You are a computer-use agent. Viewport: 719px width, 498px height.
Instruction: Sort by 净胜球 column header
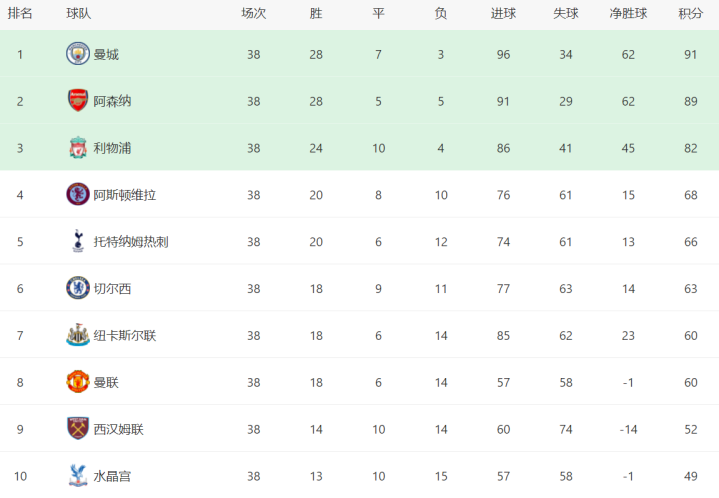tap(628, 14)
